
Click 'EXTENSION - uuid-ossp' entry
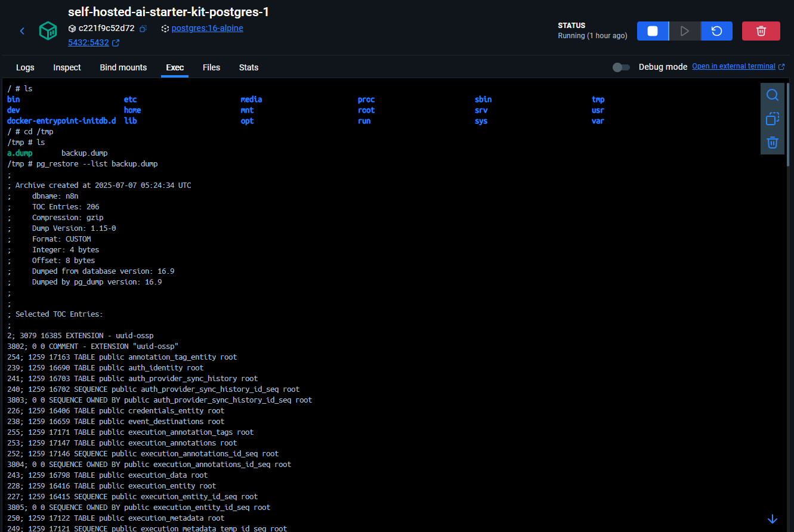(81, 336)
